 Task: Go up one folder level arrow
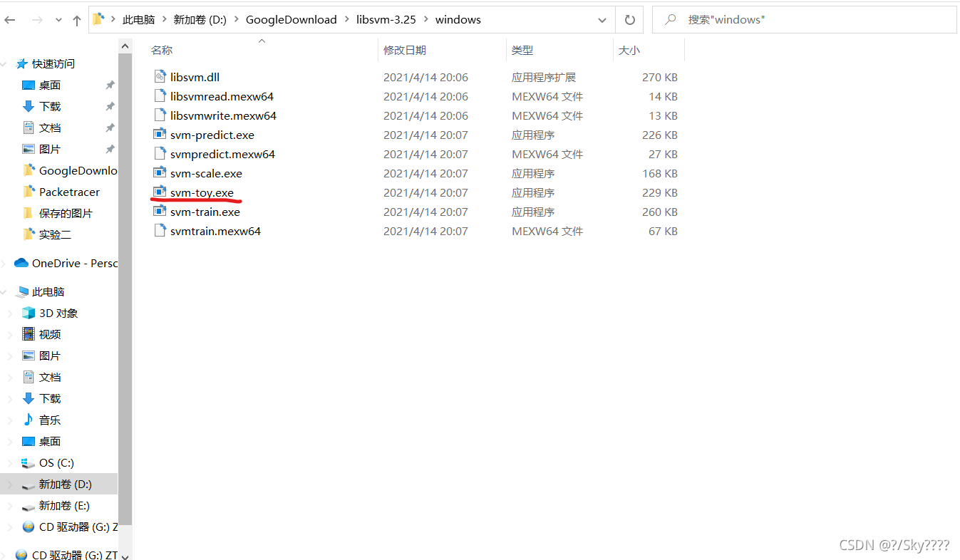click(x=77, y=21)
